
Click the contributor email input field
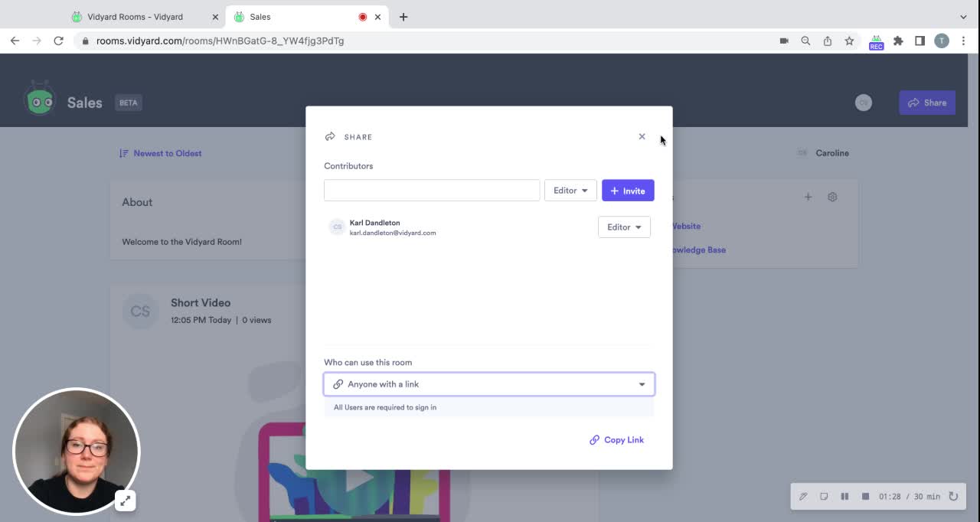coord(432,191)
